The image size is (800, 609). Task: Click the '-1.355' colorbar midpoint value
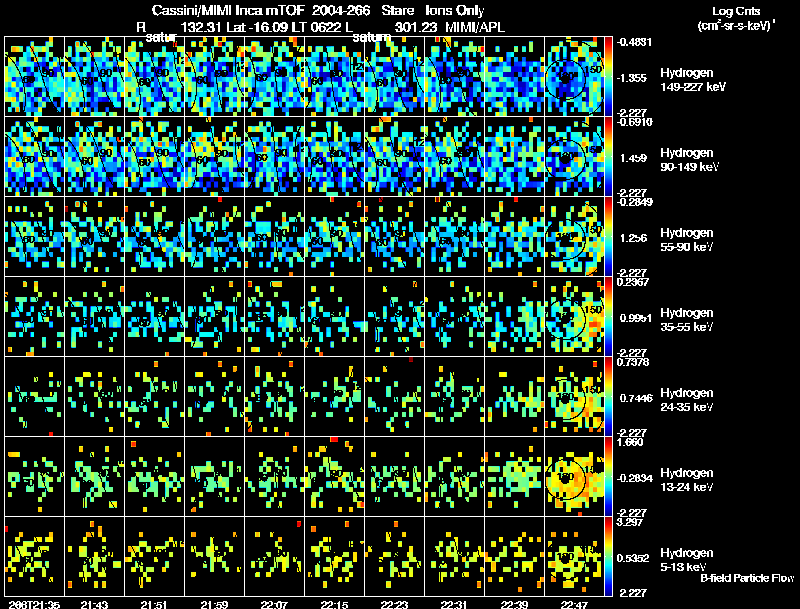(x=633, y=78)
